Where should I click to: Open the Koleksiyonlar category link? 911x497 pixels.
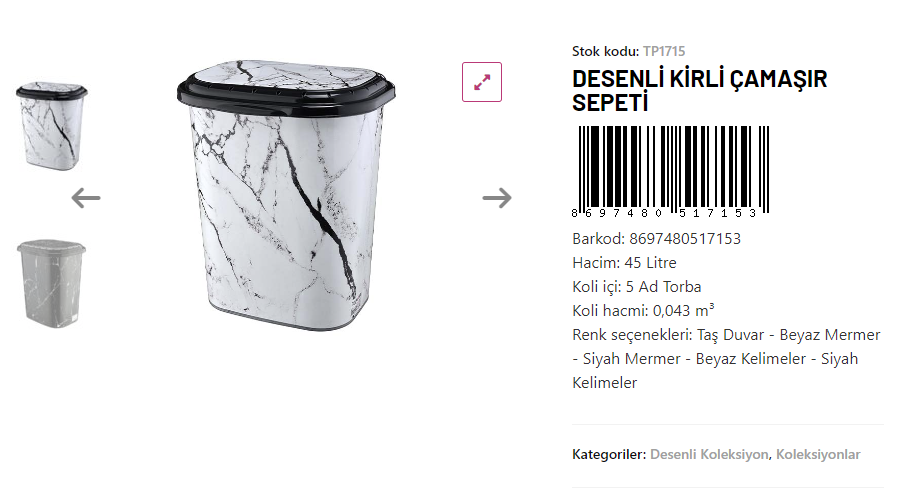[818, 454]
